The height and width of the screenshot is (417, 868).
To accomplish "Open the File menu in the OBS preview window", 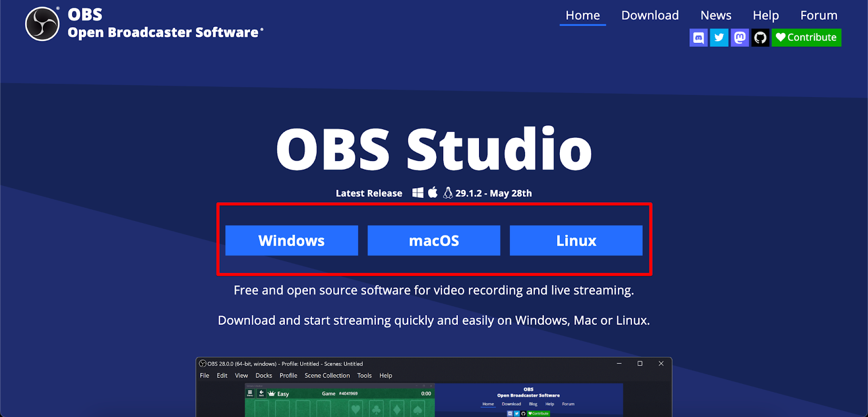I will coord(205,375).
